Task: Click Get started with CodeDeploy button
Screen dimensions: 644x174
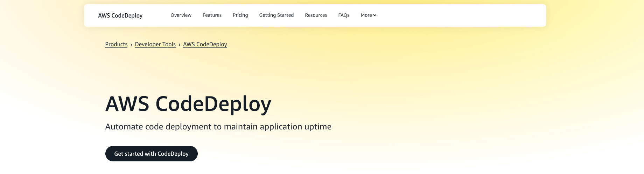Action: (152, 154)
